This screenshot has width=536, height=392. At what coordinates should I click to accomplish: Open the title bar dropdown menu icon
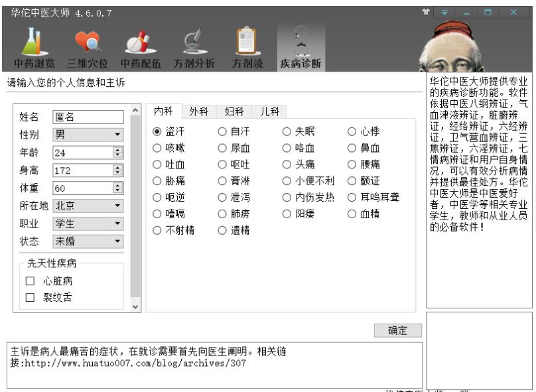[444, 13]
